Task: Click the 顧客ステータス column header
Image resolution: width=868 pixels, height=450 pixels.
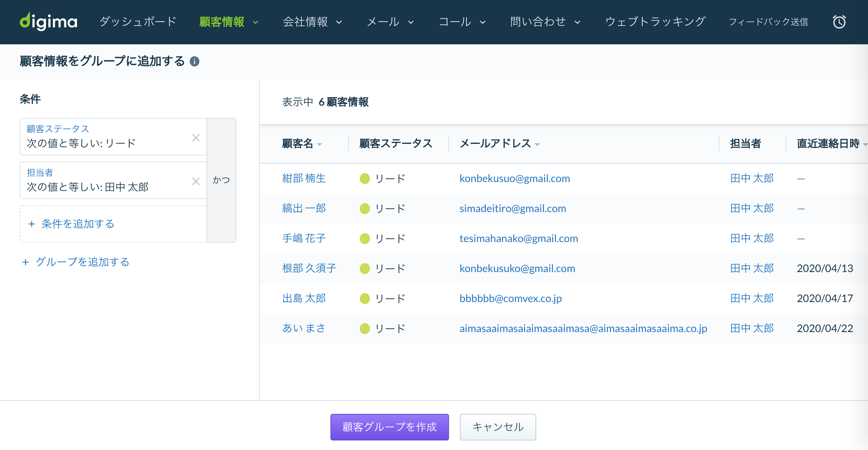Action: pos(396,144)
